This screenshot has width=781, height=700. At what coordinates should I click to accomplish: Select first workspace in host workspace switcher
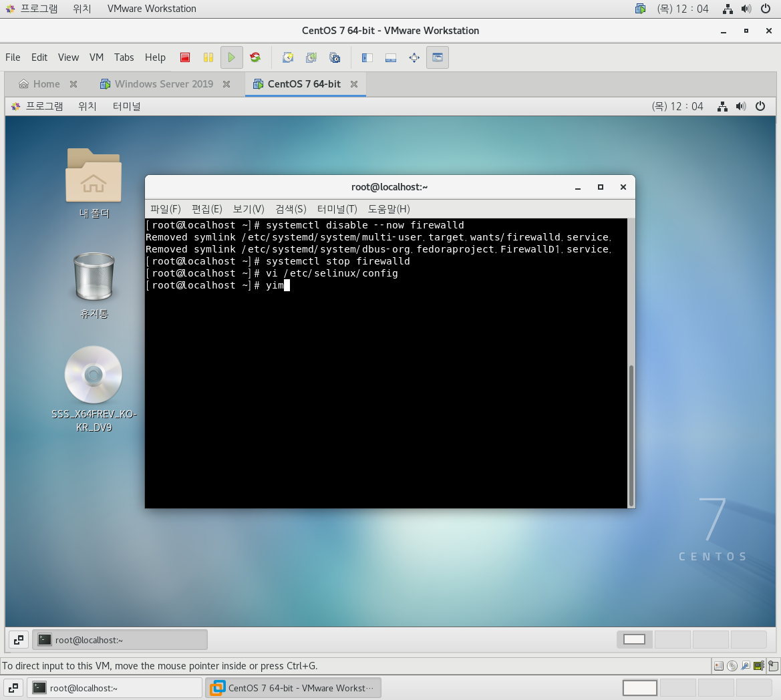[640, 688]
